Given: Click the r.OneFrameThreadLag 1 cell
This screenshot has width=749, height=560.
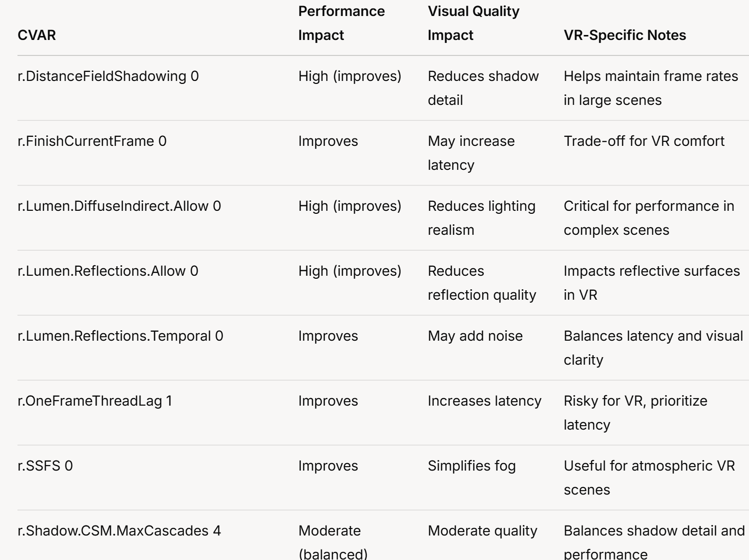Looking at the screenshot, I should tap(95, 401).
